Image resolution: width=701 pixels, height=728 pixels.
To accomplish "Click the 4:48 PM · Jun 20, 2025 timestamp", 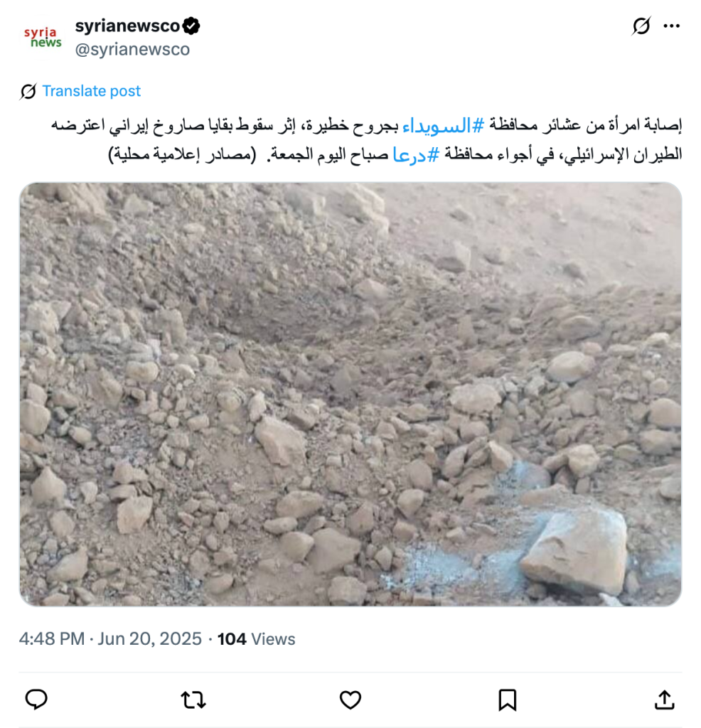I will click(110, 639).
